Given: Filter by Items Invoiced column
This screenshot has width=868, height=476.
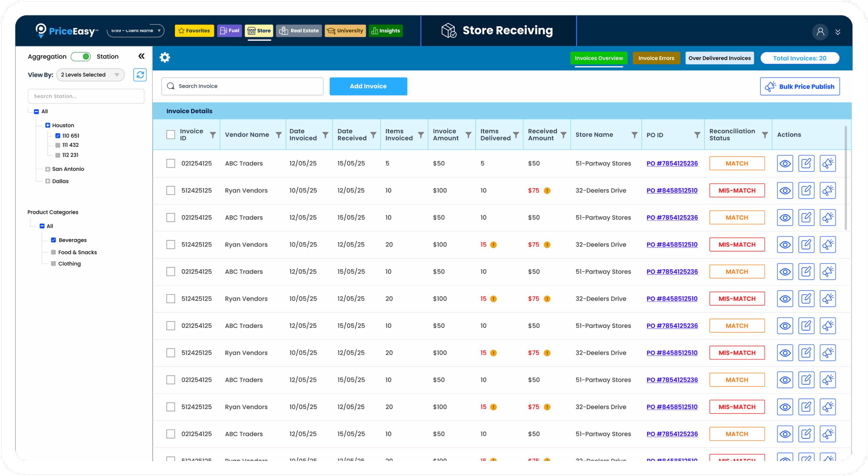Looking at the screenshot, I should pyautogui.click(x=420, y=135).
